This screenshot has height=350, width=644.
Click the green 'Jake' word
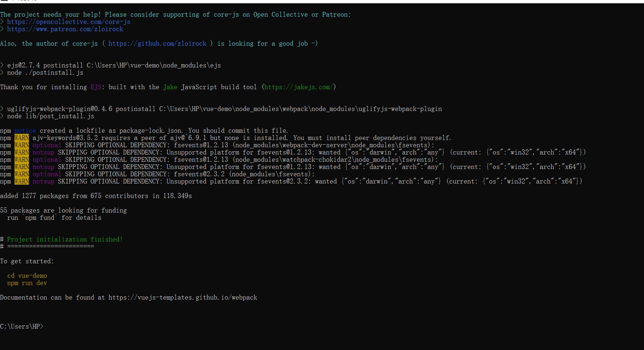[170, 87]
